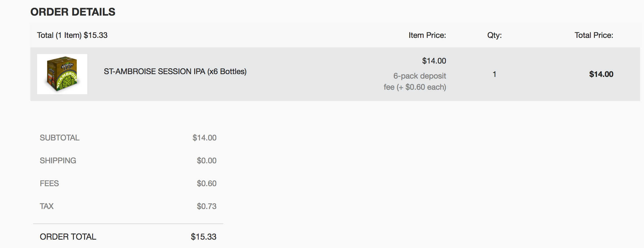The width and height of the screenshot is (644, 248).
Task: Click the Total Price column header
Action: (594, 35)
